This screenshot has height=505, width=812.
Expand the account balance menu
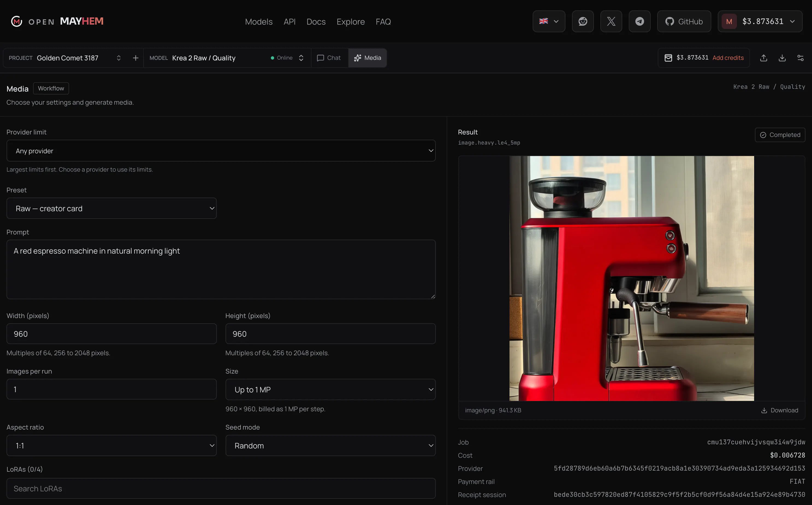[x=760, y=21]
